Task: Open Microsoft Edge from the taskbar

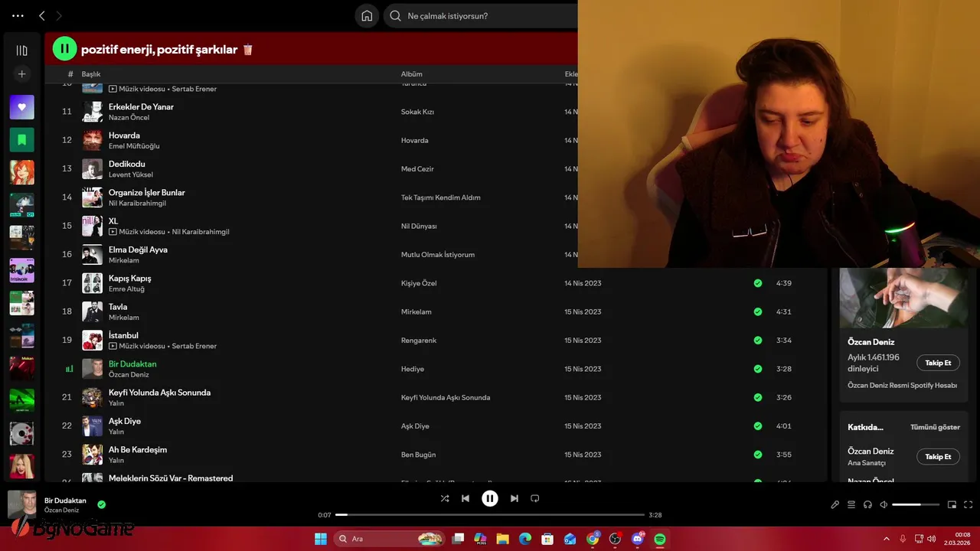Action: (524, 539)
